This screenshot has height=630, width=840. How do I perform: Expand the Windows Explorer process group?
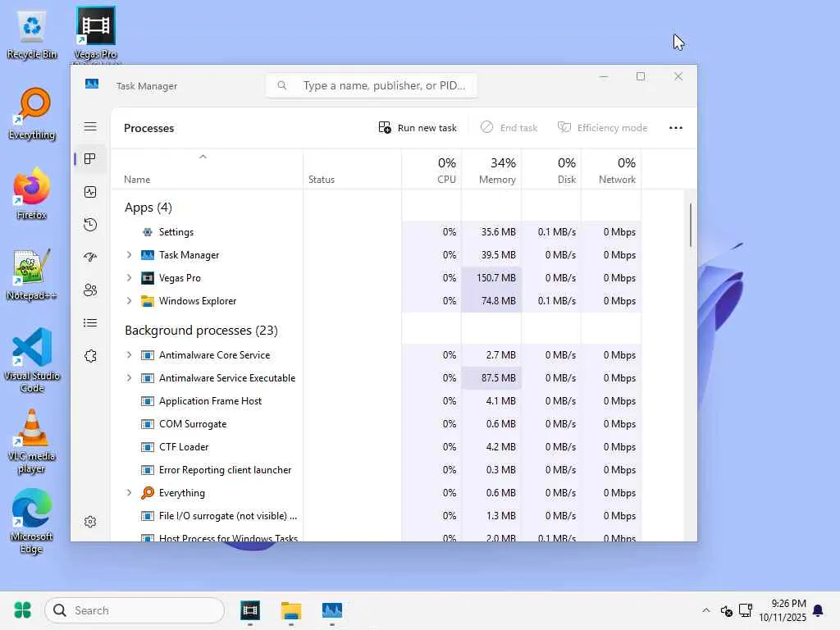[129, 301]
